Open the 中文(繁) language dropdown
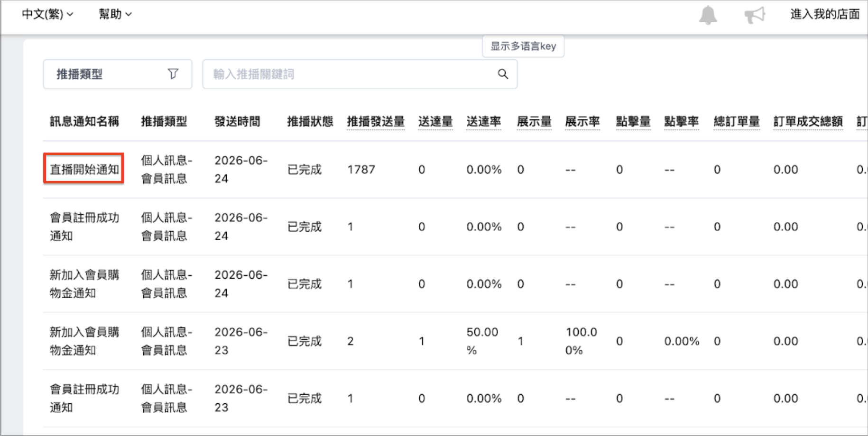The image size is (868, 436). (47, 14)
